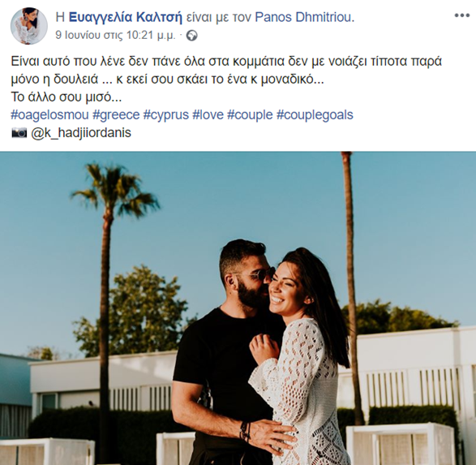Open hashtag #oagelosmou
The width and height of the screenshot is (476, 465).
pyautogui.click(x=49, y=115)
